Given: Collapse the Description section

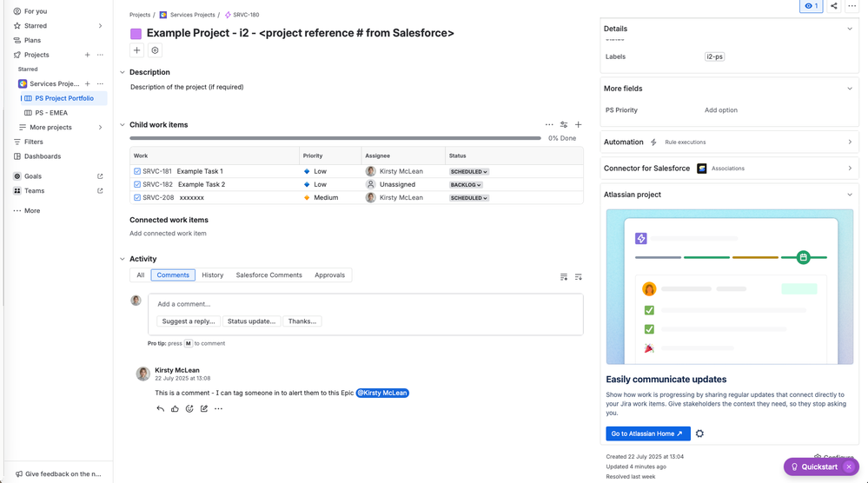Looking at the screenshot, I should point(123,72).
